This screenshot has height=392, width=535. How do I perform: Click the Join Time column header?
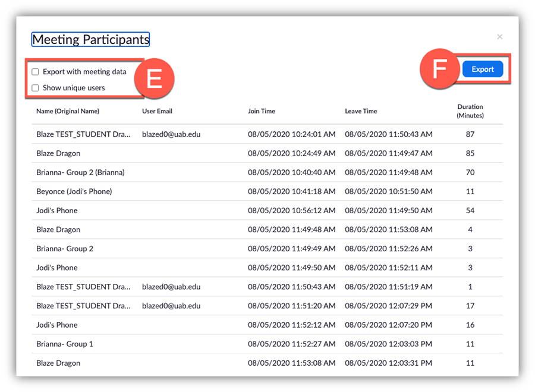tap(262, 111)
